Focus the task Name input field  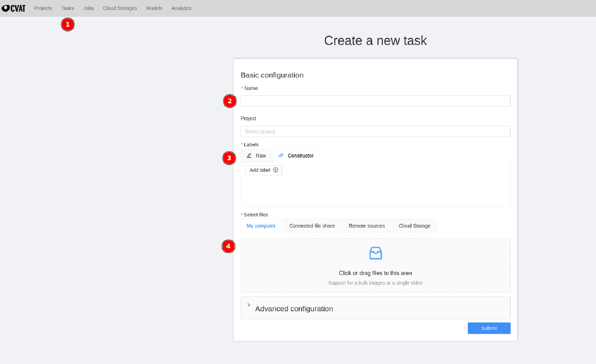click(375, 101)
